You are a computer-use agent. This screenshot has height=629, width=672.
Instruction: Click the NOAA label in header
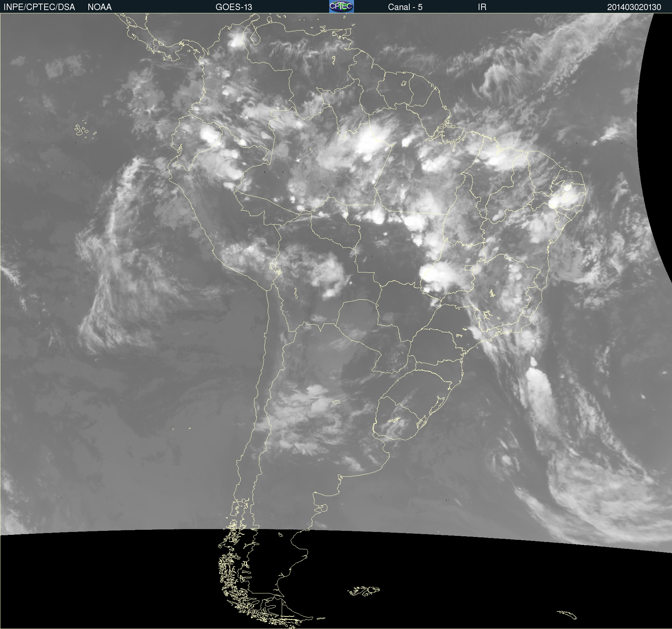coord(100,7)
